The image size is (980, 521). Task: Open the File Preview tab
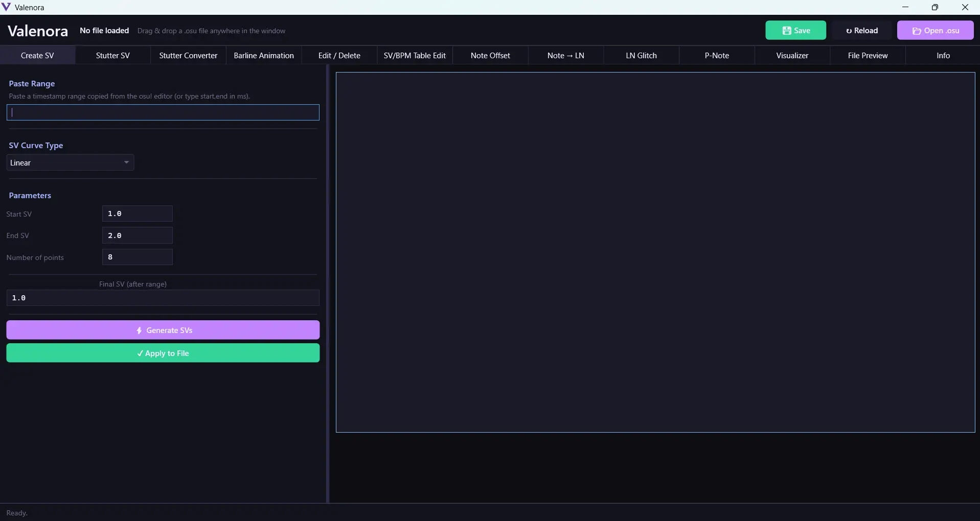(868, 55)
